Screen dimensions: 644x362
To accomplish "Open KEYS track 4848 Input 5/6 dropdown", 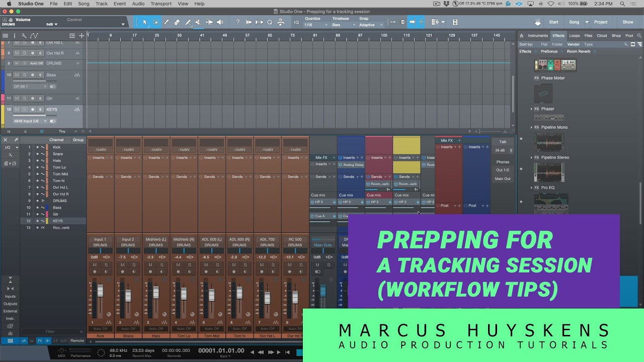I will pyautogui.click(x=31, y=121).
